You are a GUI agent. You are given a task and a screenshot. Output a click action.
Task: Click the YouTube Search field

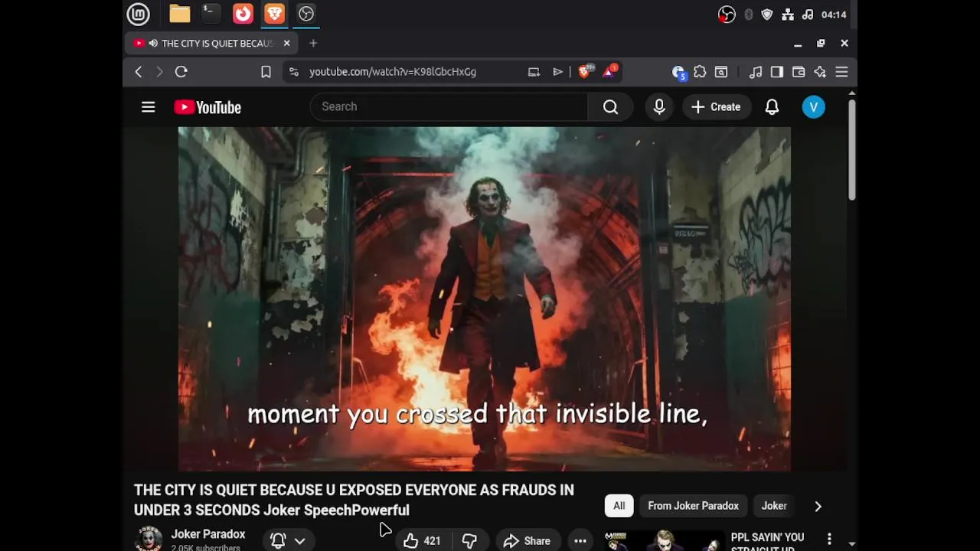449,107
